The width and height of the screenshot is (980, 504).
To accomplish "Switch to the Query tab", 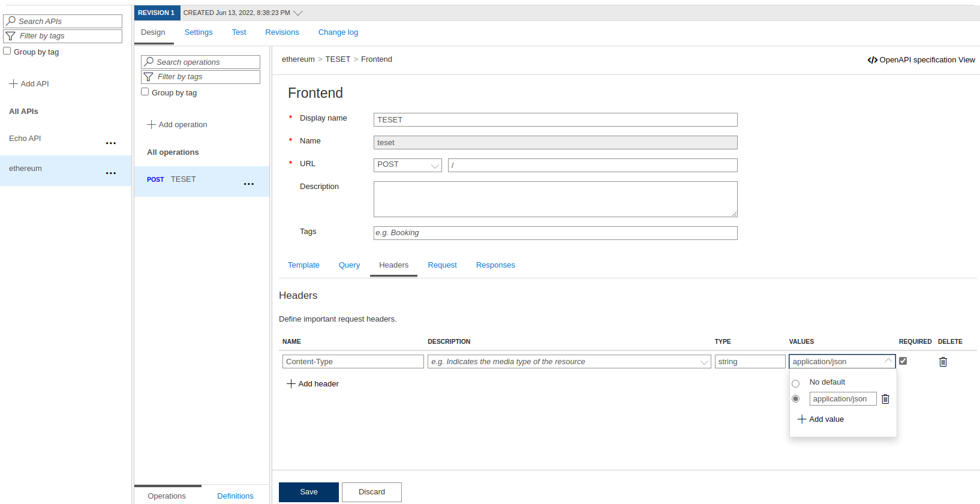I will [x=349, y=265].
